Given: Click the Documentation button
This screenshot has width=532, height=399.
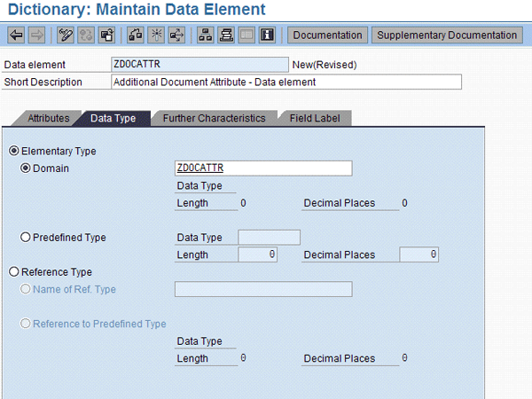Looking at the screenshot, I should point(328,35).
